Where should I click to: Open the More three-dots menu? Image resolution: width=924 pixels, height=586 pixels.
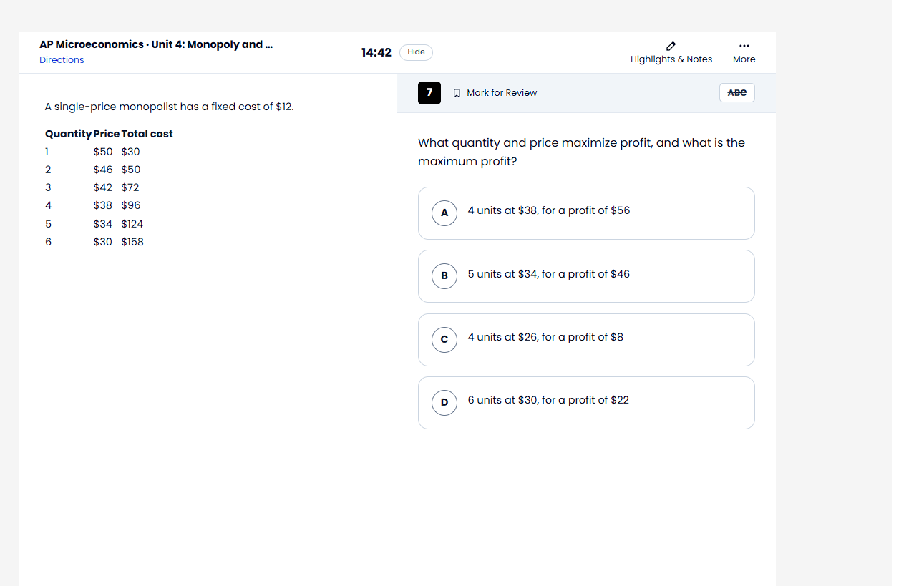coord(744,46)
